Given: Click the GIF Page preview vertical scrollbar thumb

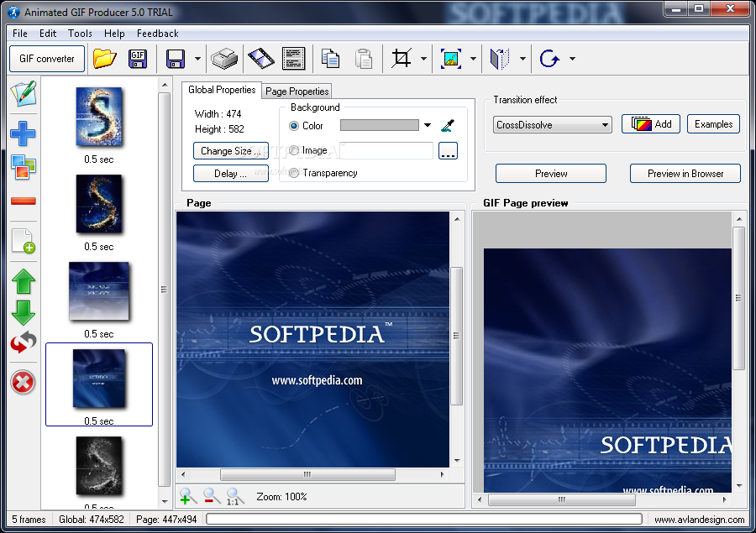Looking at the screenshot, I should [738, 298].
